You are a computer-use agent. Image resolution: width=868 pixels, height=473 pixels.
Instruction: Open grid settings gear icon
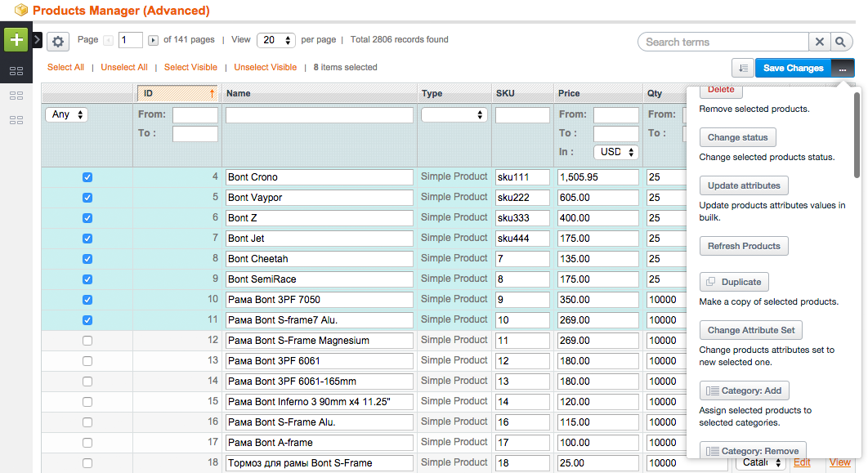pos(57,42)
